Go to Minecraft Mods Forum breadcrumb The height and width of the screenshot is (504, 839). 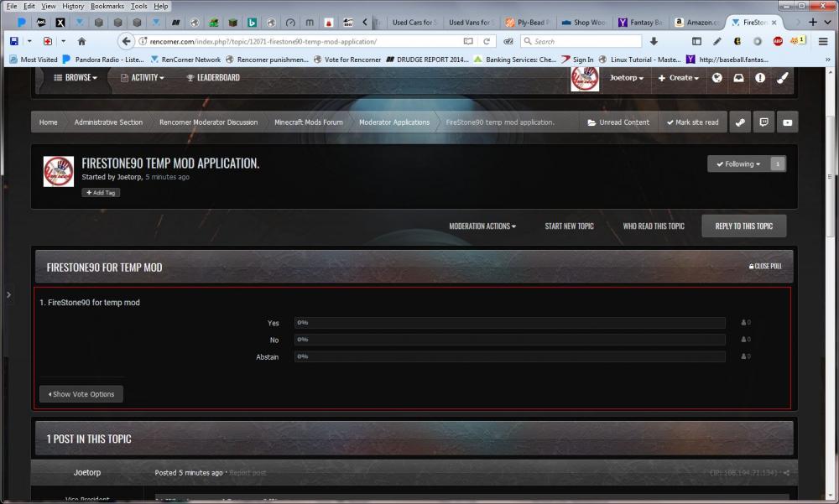[x=309, y=122]
